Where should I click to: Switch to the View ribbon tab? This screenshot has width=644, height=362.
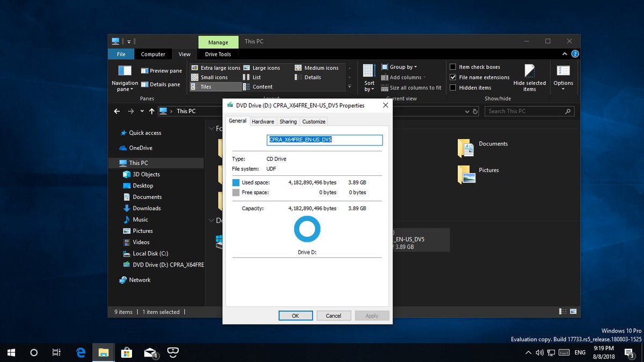pos(185,54)
